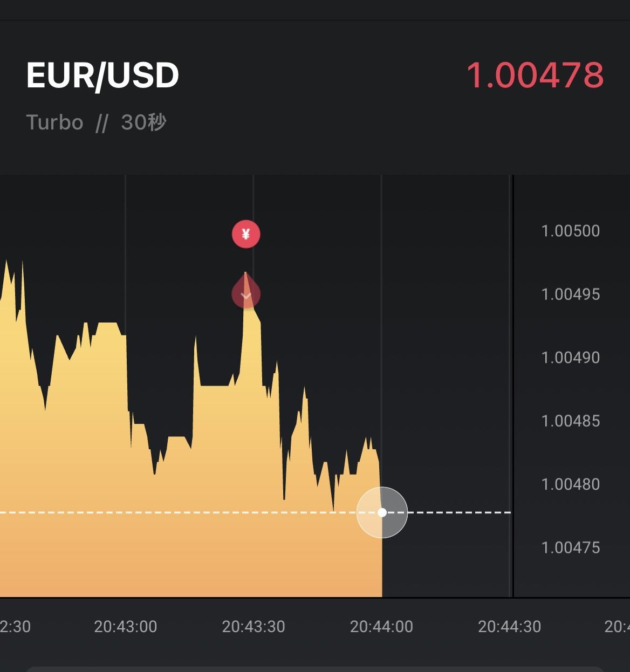630x672 pixels.
Task: Click the 1.00485 price axis label
Action: pyautogui.click(x=570, y=421)
